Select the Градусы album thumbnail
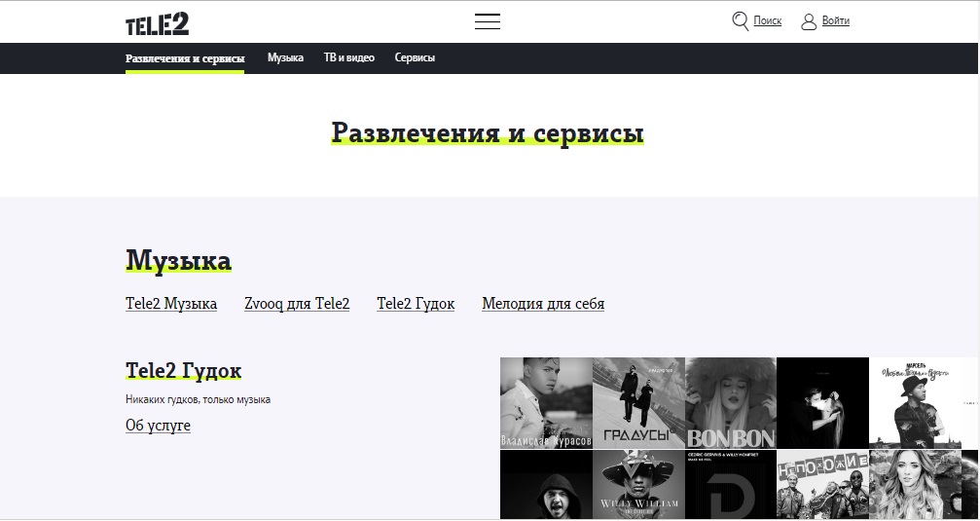 [x=638, y=402]
